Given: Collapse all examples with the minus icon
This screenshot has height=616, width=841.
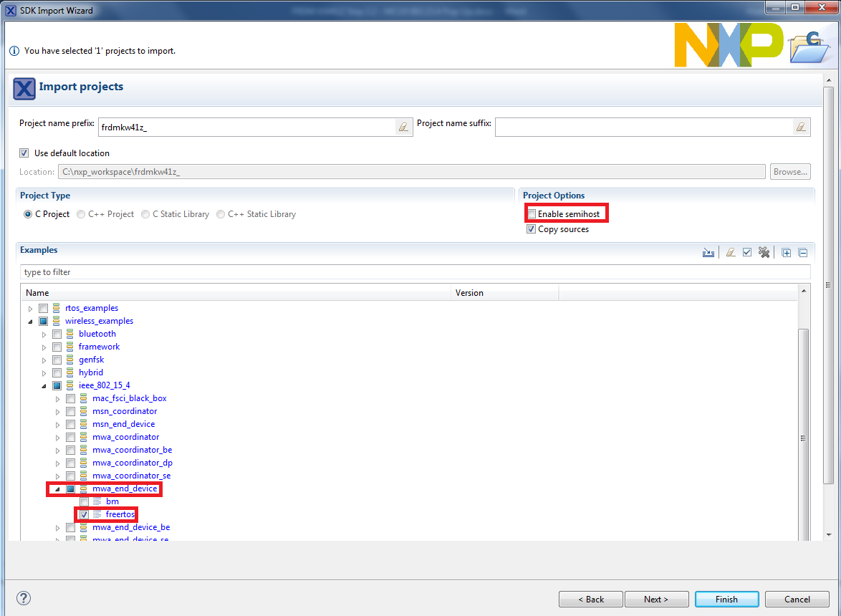Looking at the screenshot, I should (x=802, y=252).
